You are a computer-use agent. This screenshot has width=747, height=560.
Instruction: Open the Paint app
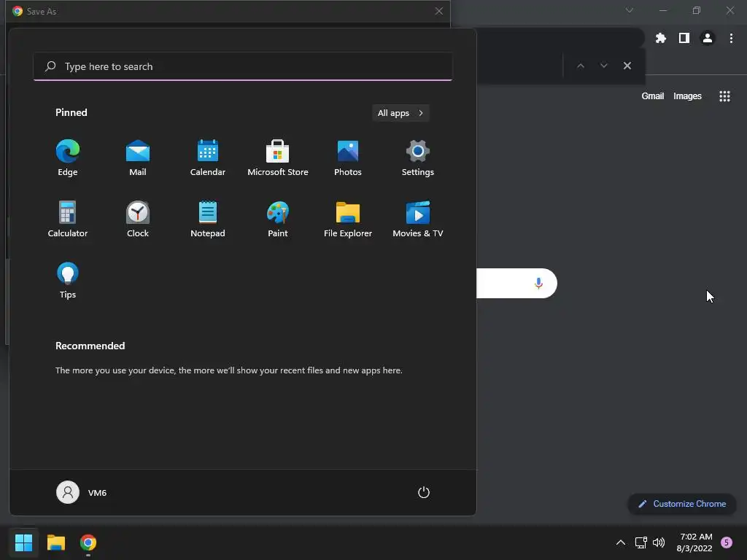click(x=278, y=219)
